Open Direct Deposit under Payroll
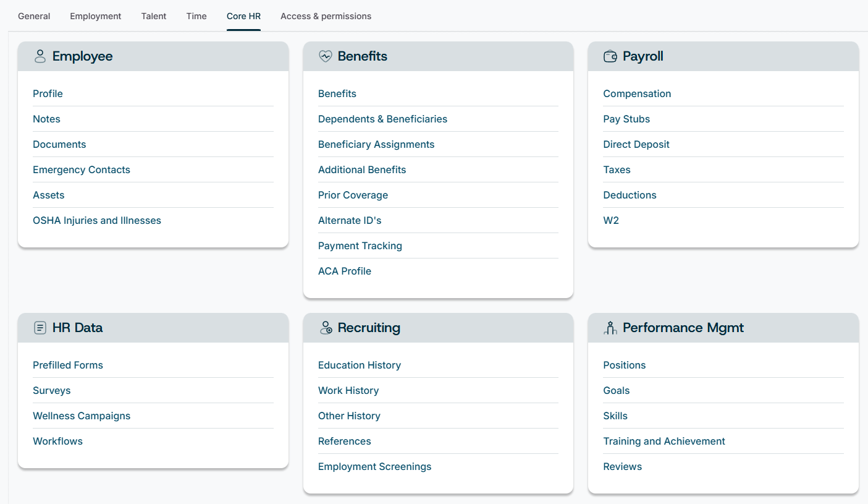The image size is (868, 504). pos(636,144)
